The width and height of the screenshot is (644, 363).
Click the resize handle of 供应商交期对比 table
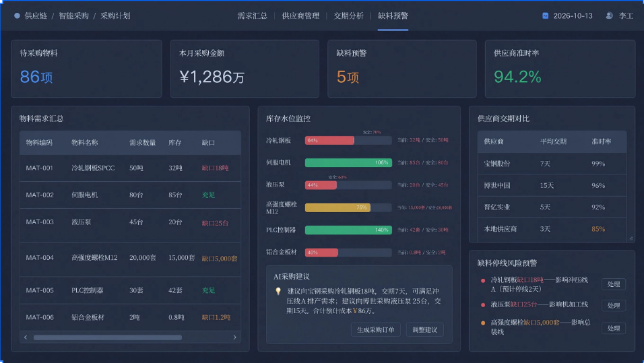[631, 238]
